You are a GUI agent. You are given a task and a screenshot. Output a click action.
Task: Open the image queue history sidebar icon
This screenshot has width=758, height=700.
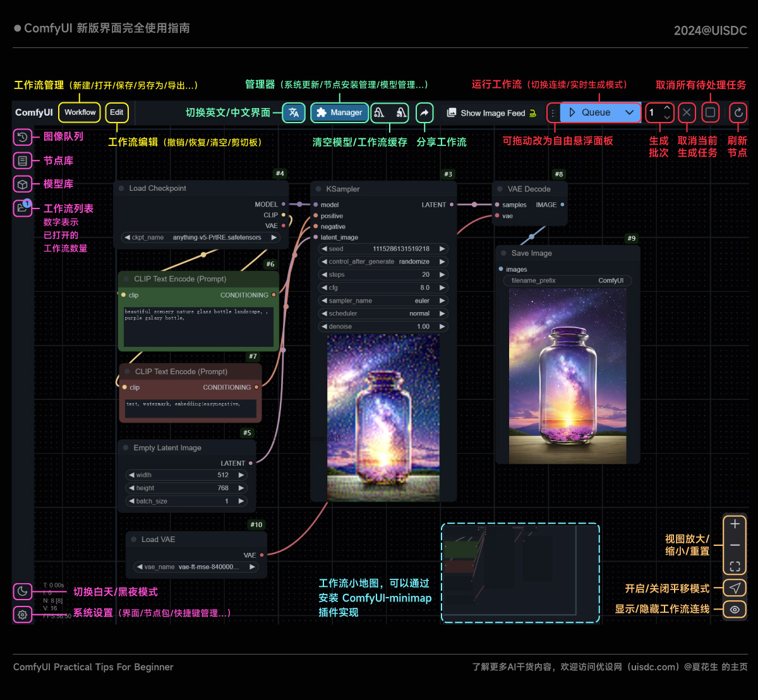tap(23, 136)
